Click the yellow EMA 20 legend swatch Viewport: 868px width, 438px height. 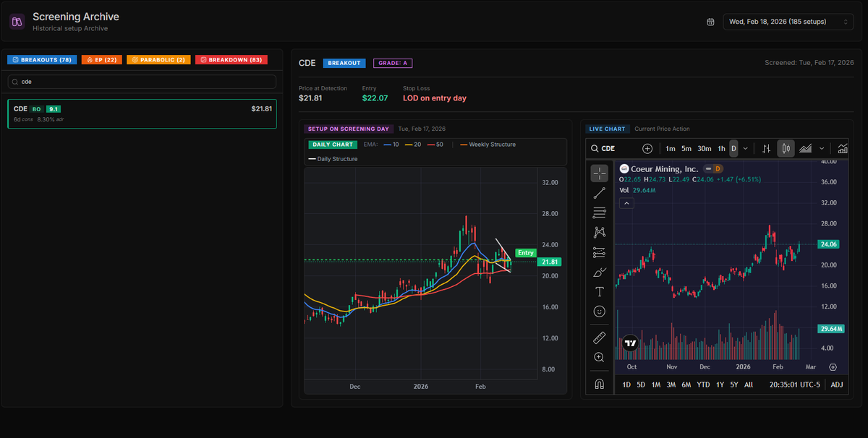[x=409, y=145]
